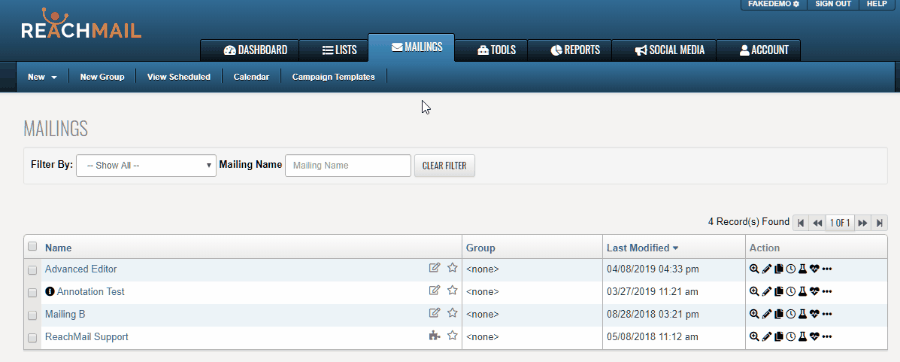Screen dimensions: 900x362
Task: Schedule Annotation Test via clock icon
Action: 790,291
